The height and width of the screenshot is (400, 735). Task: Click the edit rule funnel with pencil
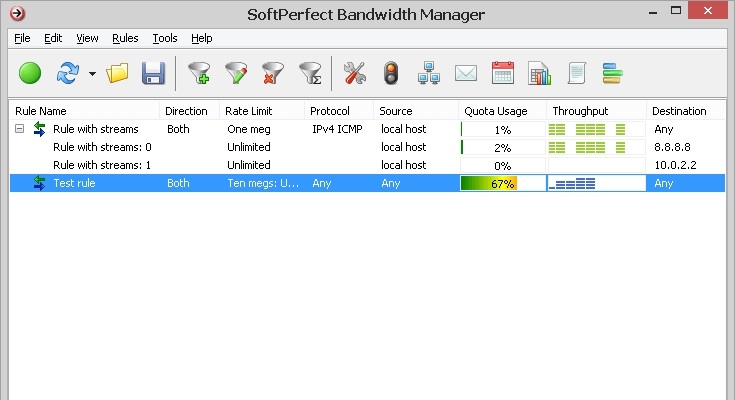236,74
